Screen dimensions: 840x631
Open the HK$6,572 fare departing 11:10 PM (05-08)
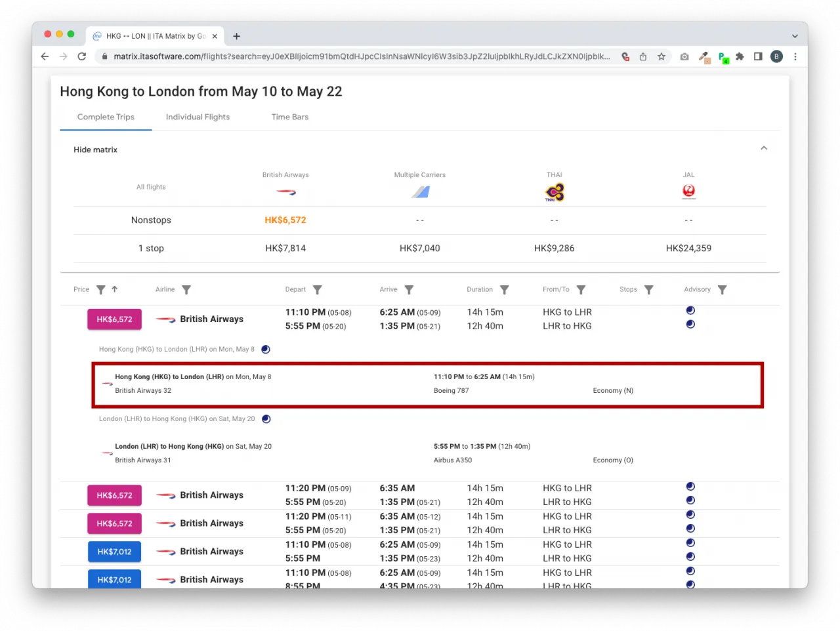[114, 319]
